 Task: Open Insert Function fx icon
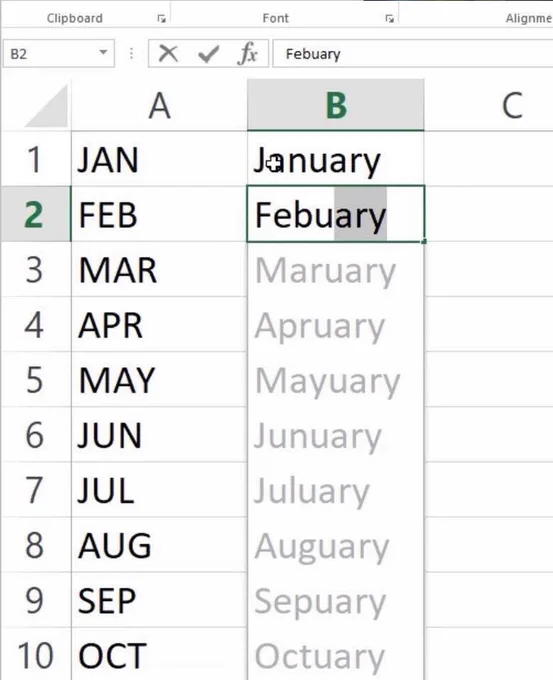tap(248, 54)
